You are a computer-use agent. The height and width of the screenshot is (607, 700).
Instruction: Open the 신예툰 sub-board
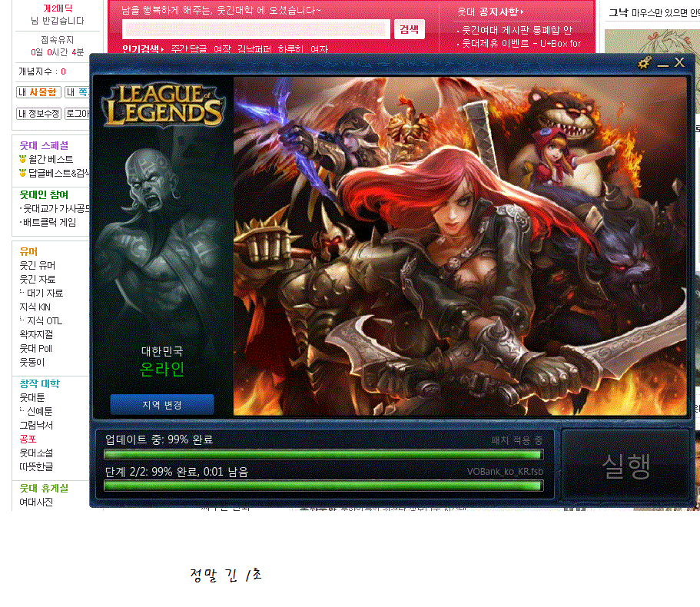(40, 411)
